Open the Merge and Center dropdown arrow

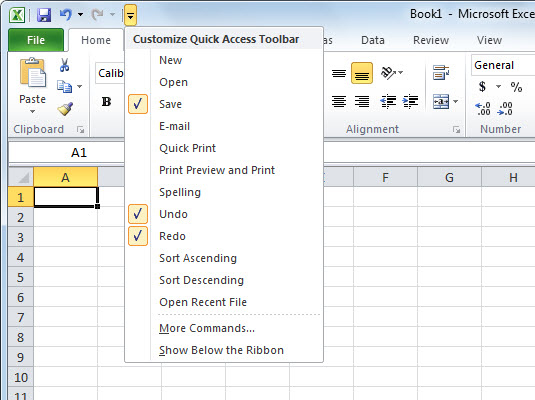pos(456,101)
